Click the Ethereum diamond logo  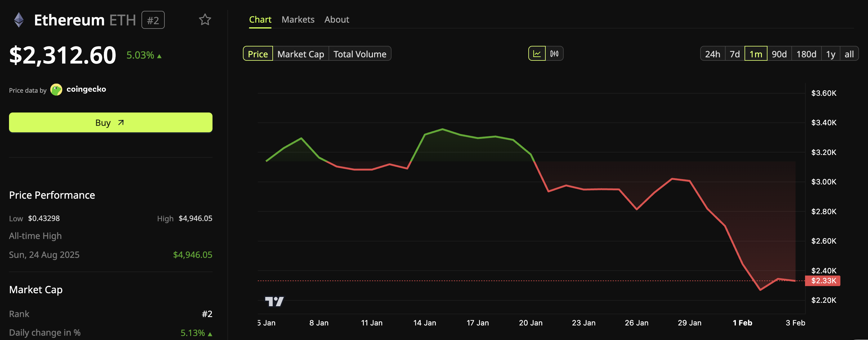pos(19,20)
